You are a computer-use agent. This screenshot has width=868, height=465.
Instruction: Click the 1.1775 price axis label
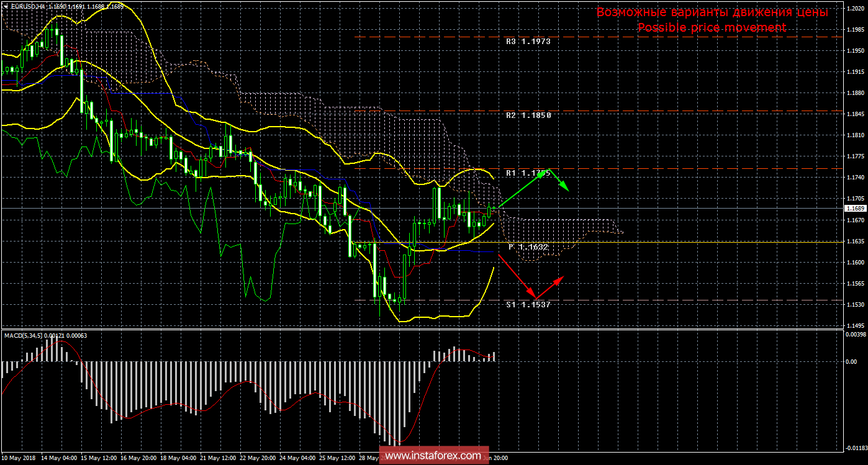856,156
